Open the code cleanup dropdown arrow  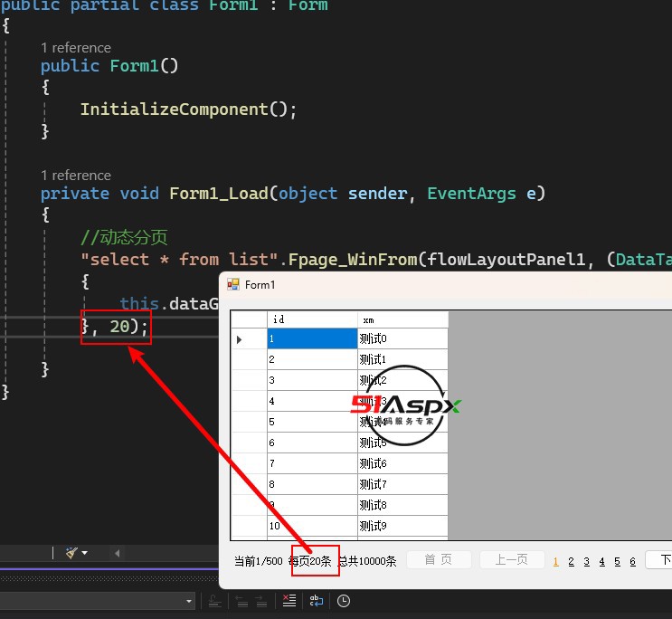[84, 553]
